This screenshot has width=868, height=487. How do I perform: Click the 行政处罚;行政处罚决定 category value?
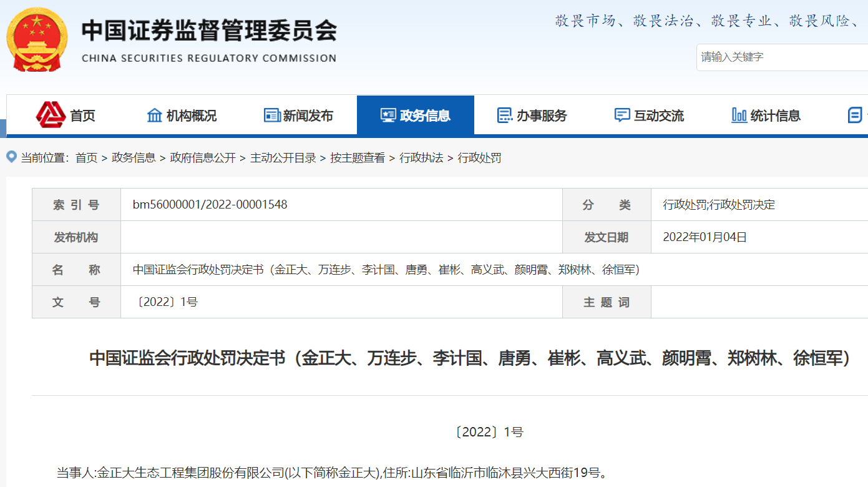[719, 205]
